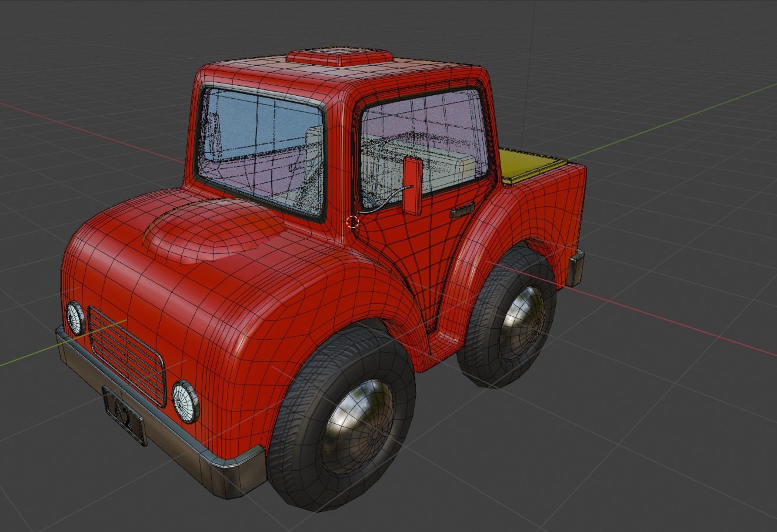Select the front wheel chrome hubcap
The height and width of the screenshot is (532, 777).
(359, 427)
